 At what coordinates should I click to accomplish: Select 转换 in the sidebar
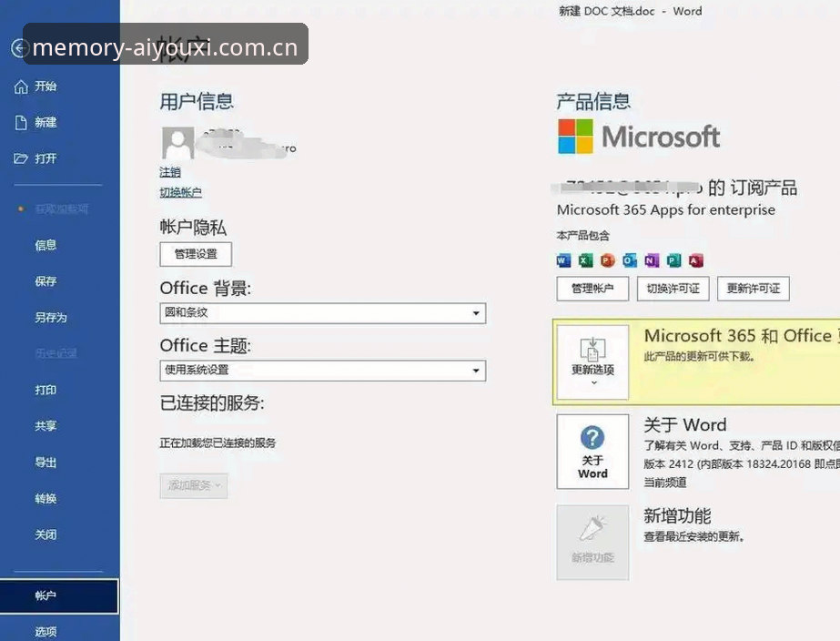pos(46,498)
